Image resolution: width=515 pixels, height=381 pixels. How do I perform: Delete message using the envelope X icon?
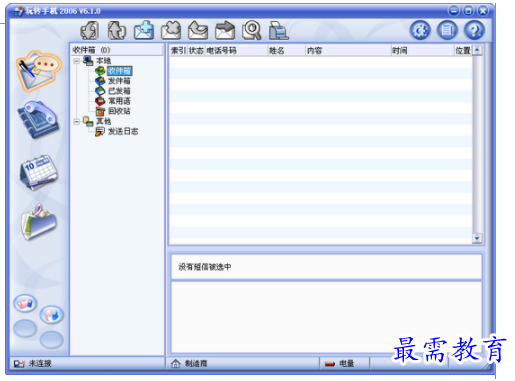tap(171, 30)
